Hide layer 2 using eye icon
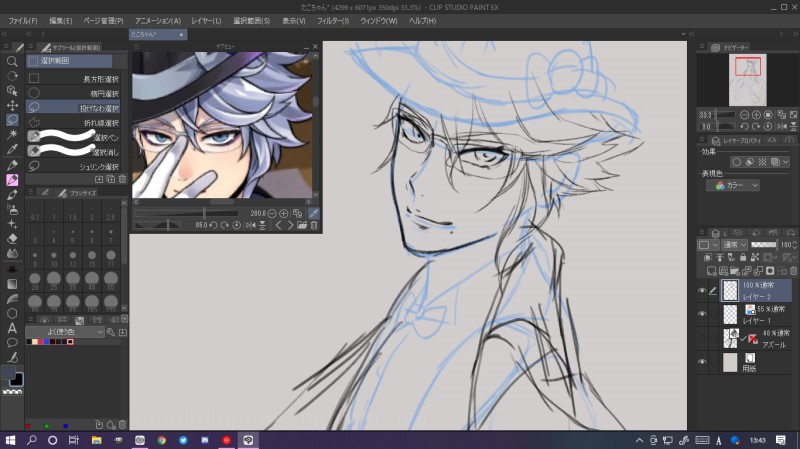This screenshot has width=800, height=449. point(701,291)
